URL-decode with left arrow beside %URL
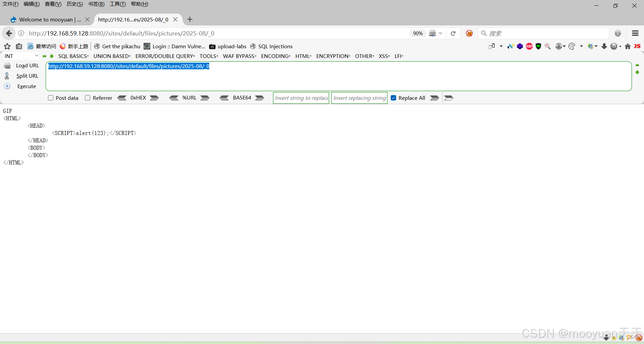 [x=174, y=98]
